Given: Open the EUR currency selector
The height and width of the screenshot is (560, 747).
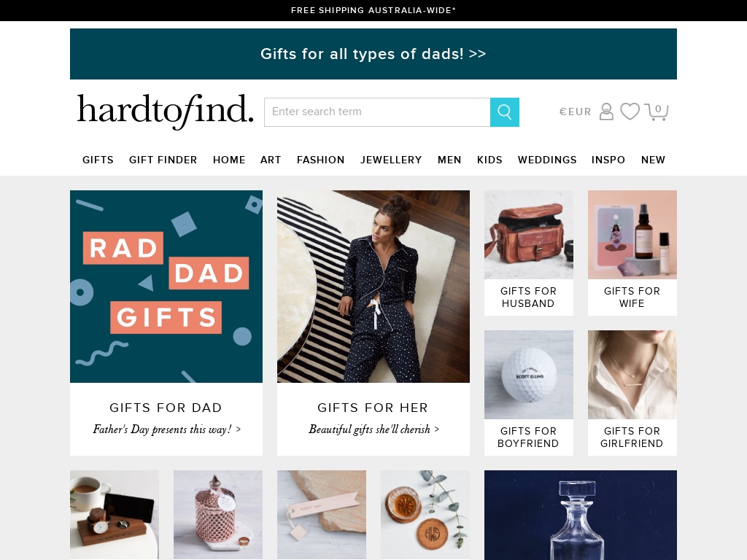Looking at the screenshot, I should pos(575,112).
